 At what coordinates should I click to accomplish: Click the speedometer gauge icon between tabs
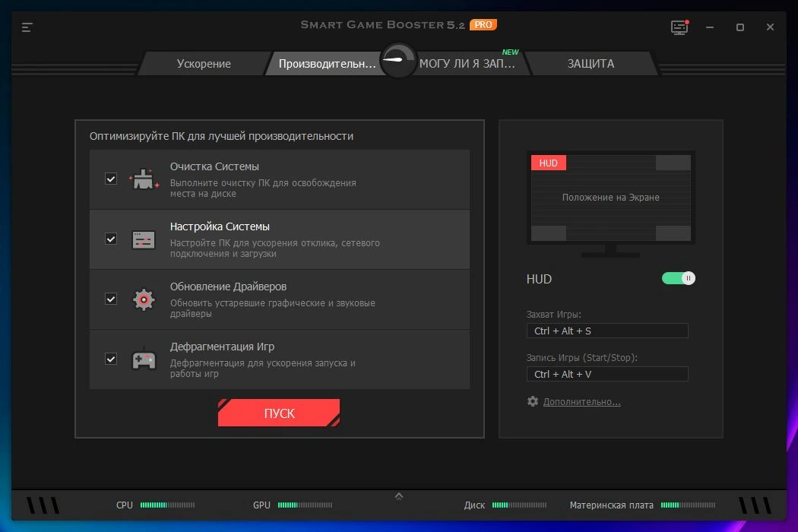coord(398,60)
